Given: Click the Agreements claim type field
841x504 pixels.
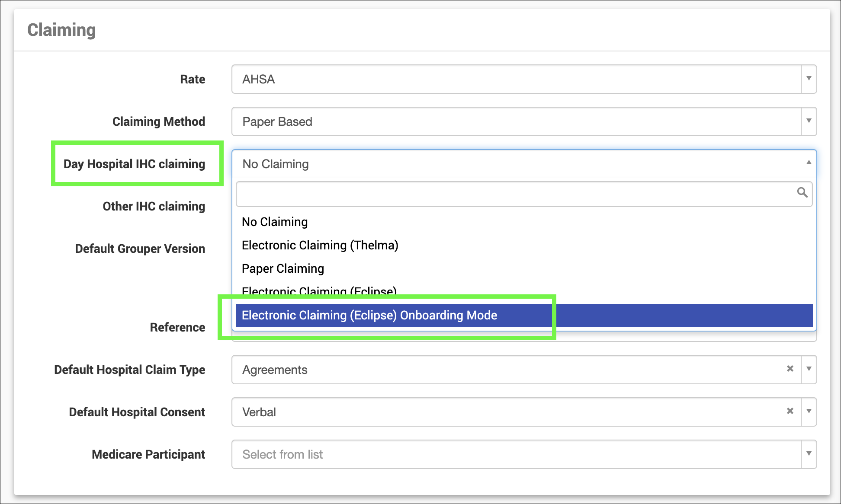Looking at the screenshot, I should (506, 370).
